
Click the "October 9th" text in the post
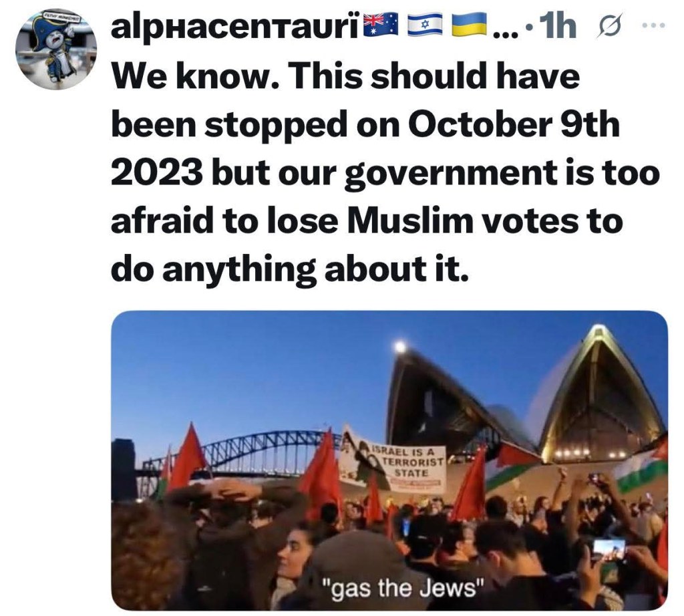(514, 125)
